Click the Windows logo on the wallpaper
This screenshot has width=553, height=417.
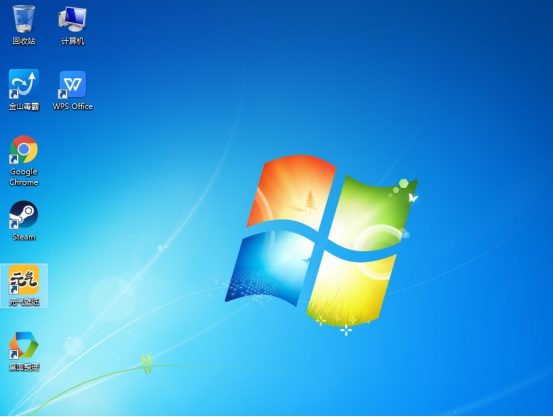(321, 241)
